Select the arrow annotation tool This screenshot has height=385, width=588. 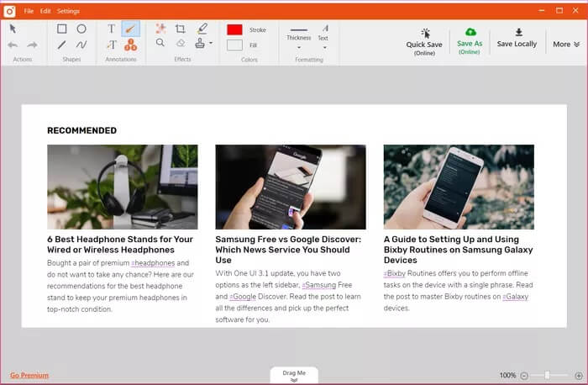click(130, 29)
